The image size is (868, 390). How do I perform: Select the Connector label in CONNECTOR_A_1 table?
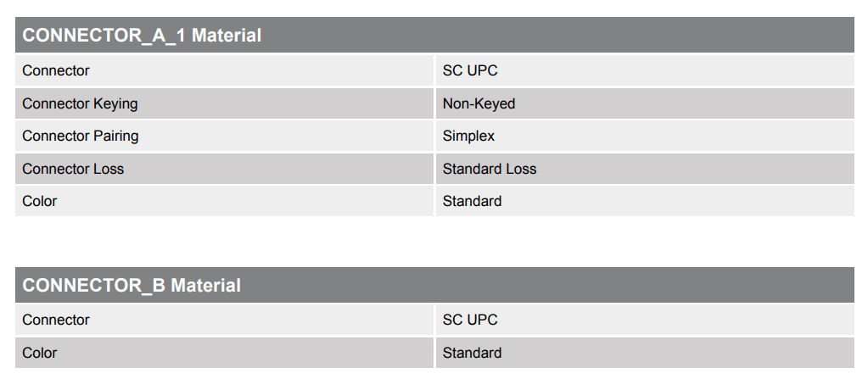point(56,70)
